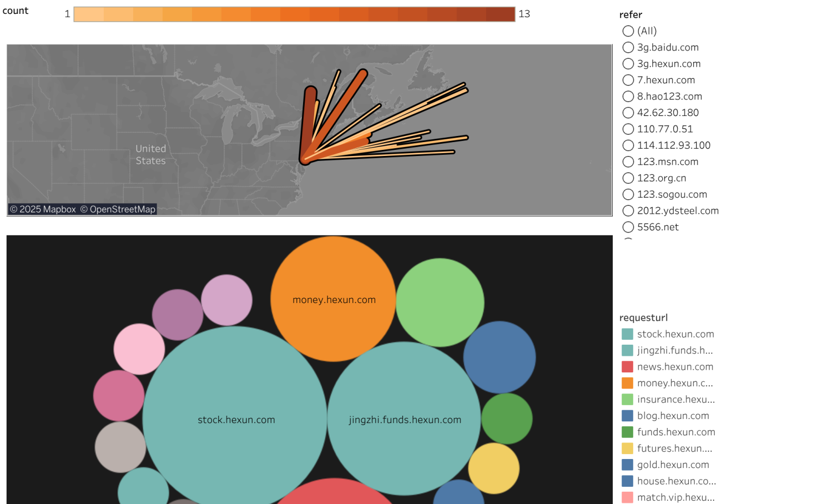Click the news.hexun.com red legend swatch

pos(628,367)
